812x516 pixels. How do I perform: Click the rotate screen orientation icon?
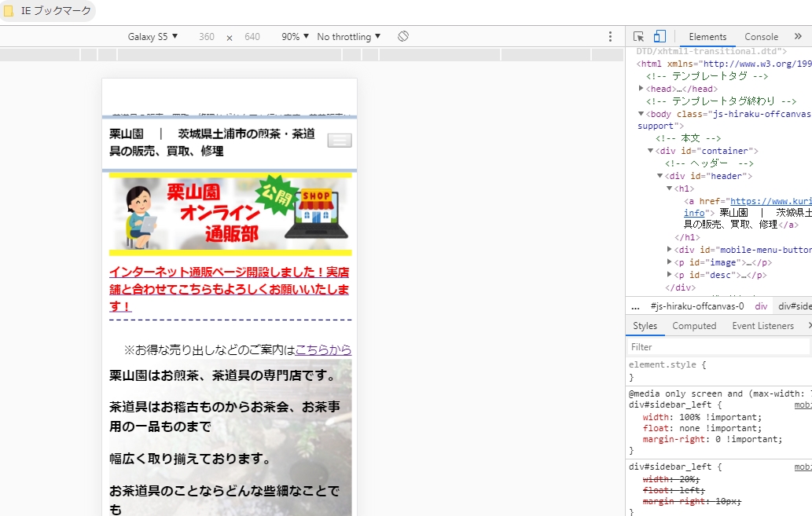tap(402, 37)
